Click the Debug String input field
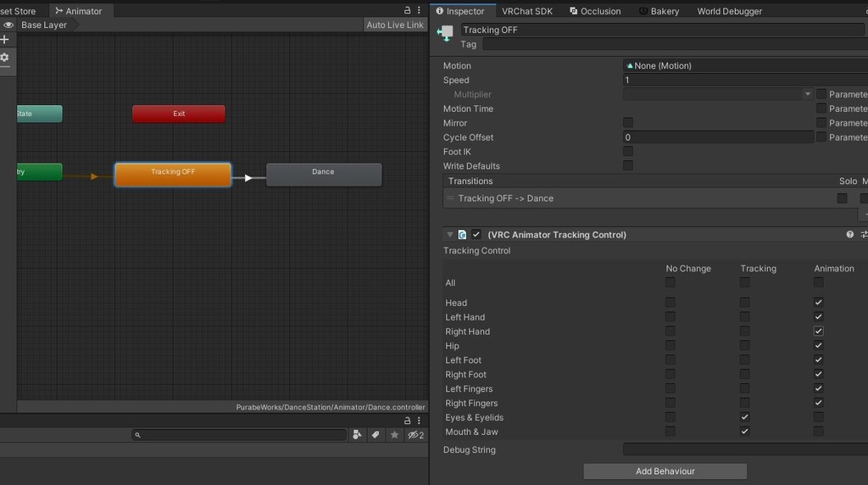This screenshot has width=868, height=485. click(x=745, y=449)
